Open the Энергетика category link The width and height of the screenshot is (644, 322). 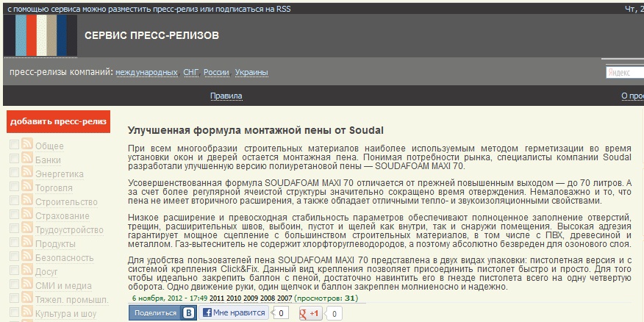point(60,174)
